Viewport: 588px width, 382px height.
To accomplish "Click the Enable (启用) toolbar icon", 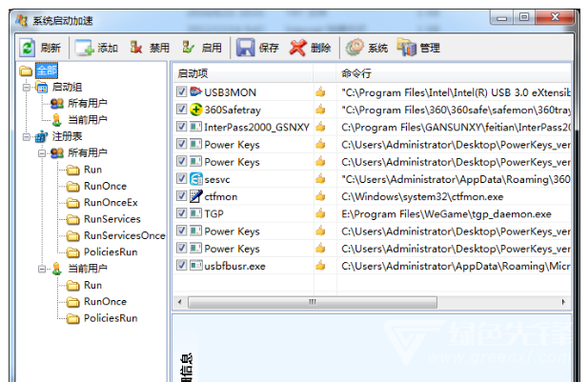I will 188,48.
